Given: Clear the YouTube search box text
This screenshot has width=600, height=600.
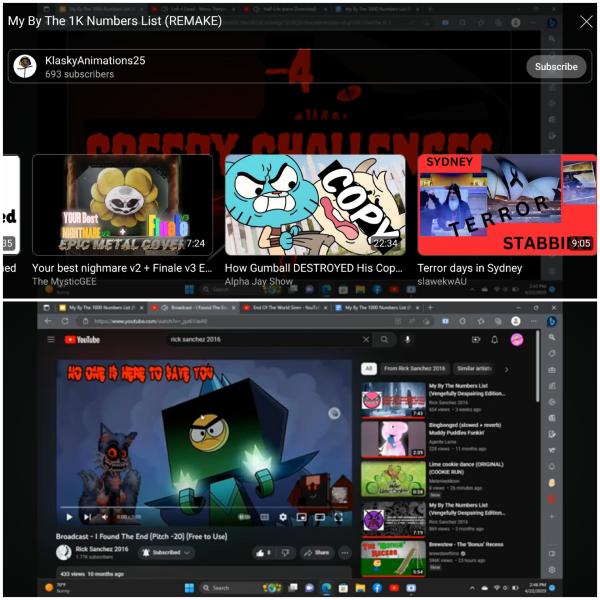Looking at the screenshot, I should click(x=366, y=339).
